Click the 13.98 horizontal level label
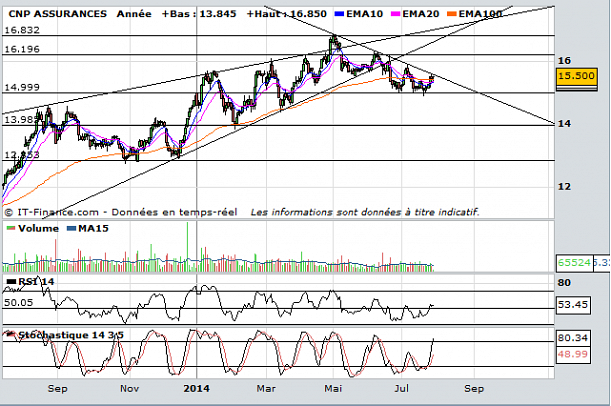Screen dimensions: 611x406 pyautogui.click(x=19, y=120)
